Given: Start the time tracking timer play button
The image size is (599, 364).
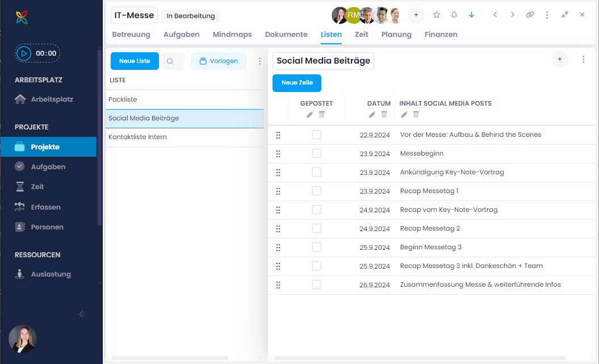Looking at the screenshot, I should [x=24, y=53].
